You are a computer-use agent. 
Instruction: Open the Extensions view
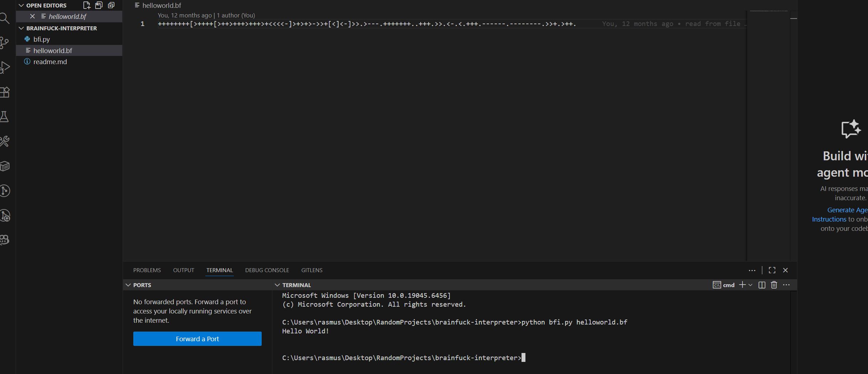tap(4, 92)
